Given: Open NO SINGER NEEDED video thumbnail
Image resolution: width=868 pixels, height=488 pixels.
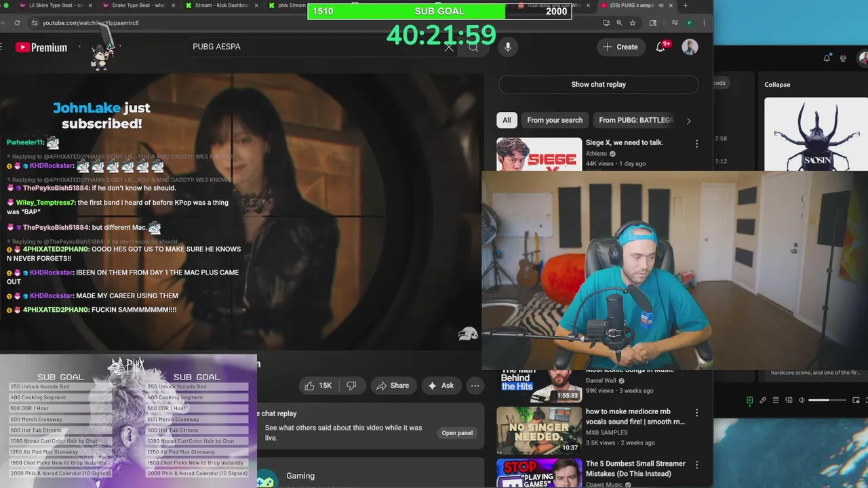Looking at the screenshot, I should [x=539, y=430].
